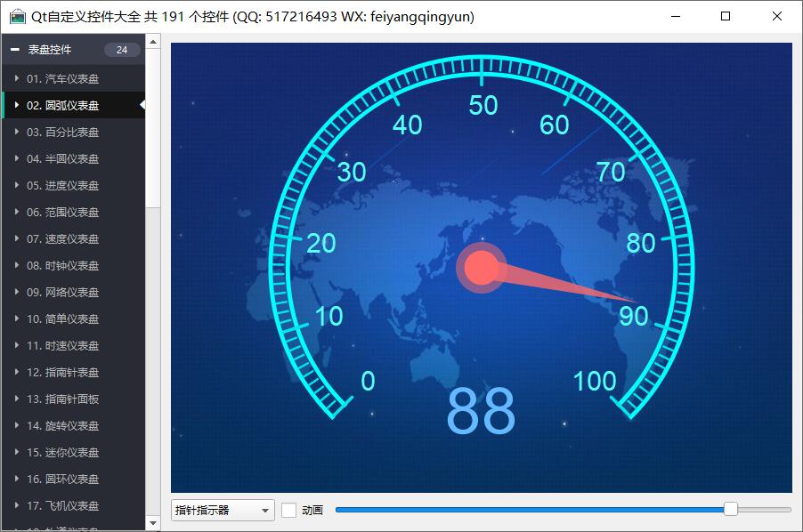803x532 pixels.
Task: Click the triangle icon beside 01. 汽车仪表盘
Action: (17, 78)
